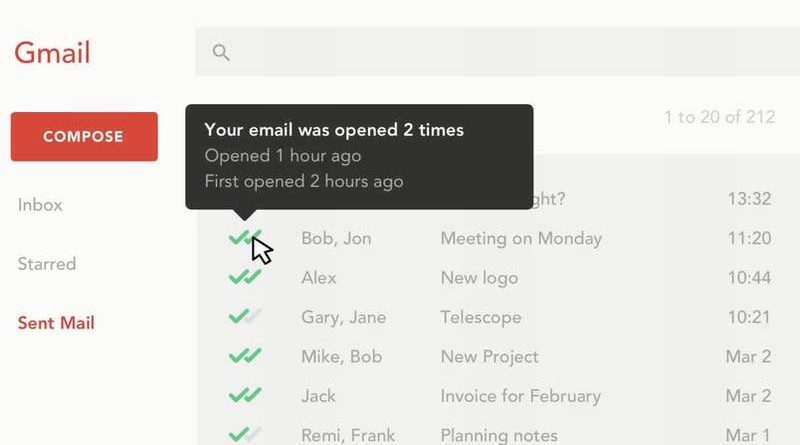Click the search magnifier icon

(x=221, y=52)
